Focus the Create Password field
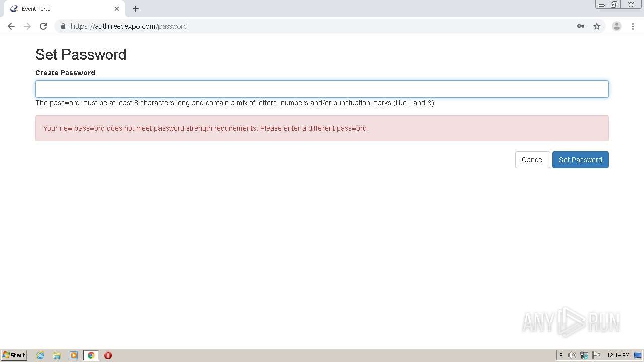The image size is (644, 362). pyautogui.click(x=322, y=89)
